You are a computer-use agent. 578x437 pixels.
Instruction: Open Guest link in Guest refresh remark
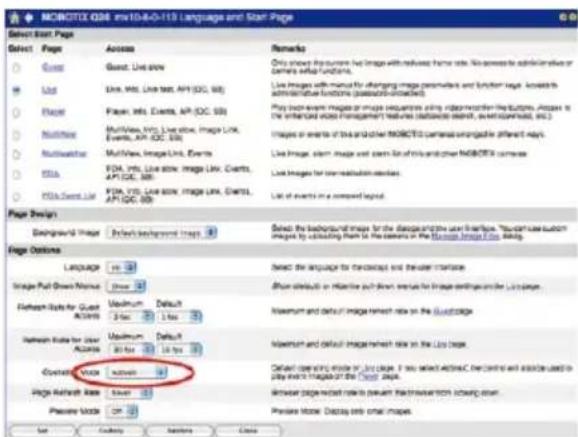[x=443, y=311]
